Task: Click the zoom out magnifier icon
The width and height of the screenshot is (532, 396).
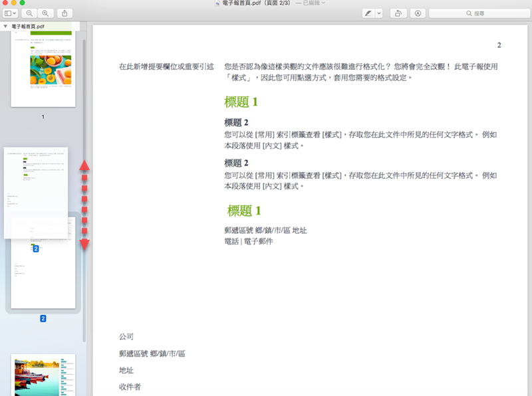Action: (x=29, y=13)
